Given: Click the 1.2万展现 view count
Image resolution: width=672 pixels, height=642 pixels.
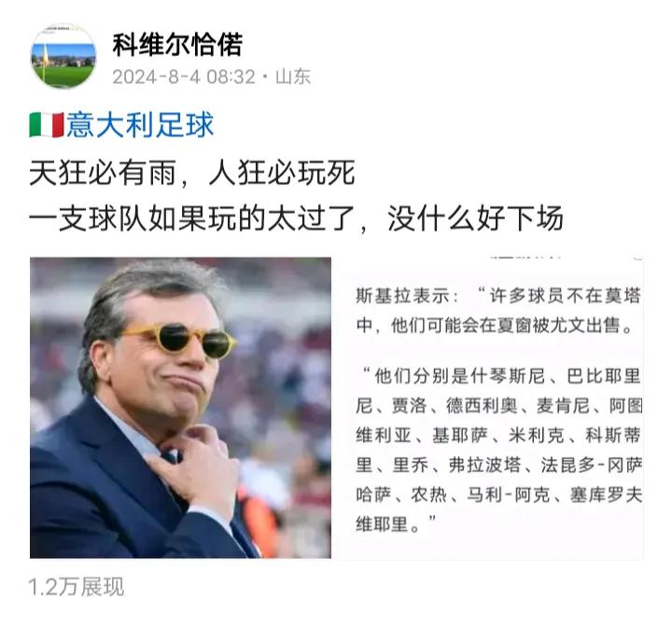Looking at the screenshot, I should click(76, 587).
